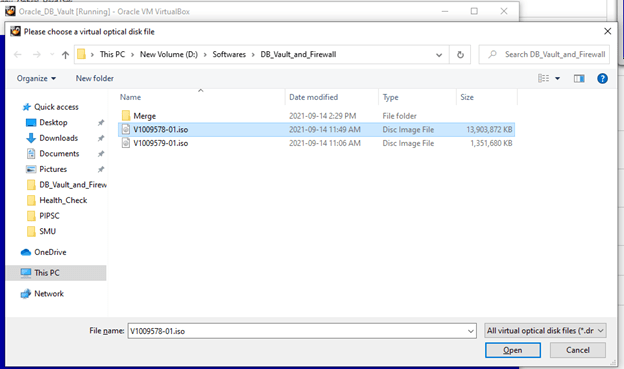Select Network in navigation pane
Viewport: 624px width, 369px height.
pos(49,293)
